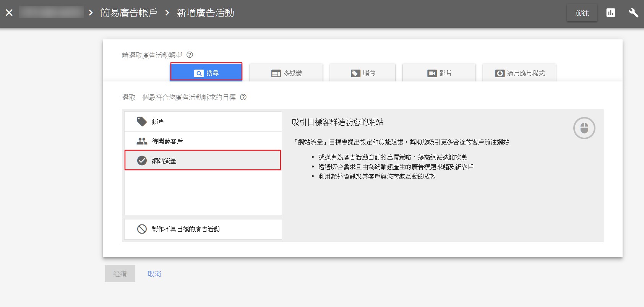This screenshot has height=307, width=644.
Task: Toggle the 網站流量 goal checkmark
Action: pyautogui.click(x=142, y=161)
